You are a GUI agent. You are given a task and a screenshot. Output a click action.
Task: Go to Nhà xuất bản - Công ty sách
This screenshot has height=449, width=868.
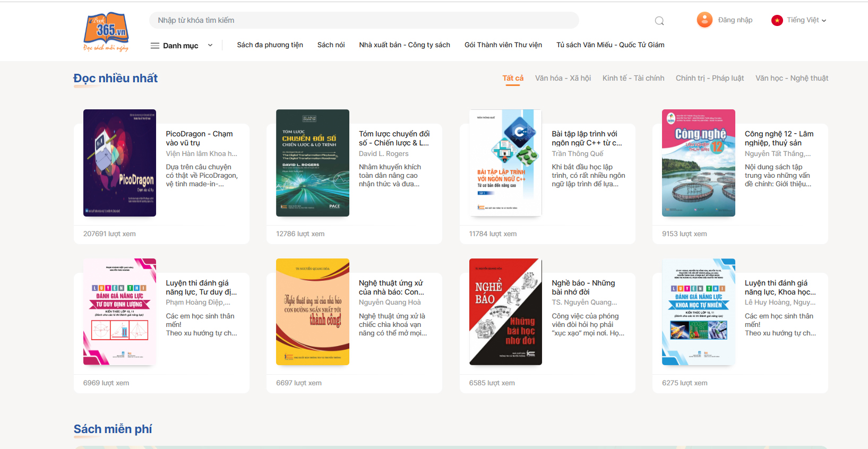[405, 45]
